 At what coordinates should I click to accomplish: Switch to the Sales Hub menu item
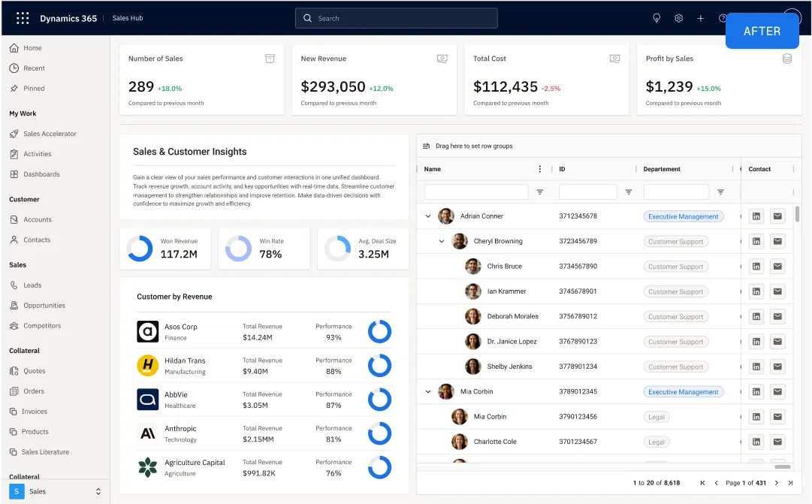[126, 18]
